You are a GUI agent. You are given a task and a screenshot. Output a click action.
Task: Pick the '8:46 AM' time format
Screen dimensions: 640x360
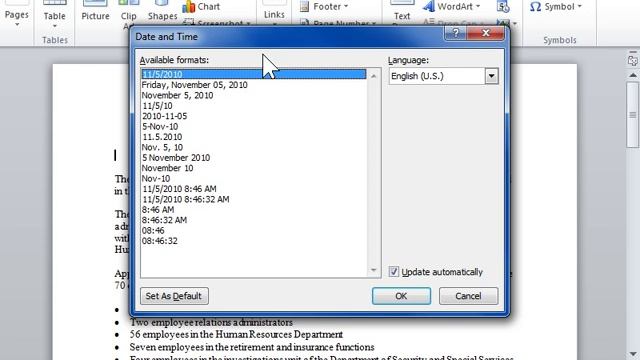(158, 210)
